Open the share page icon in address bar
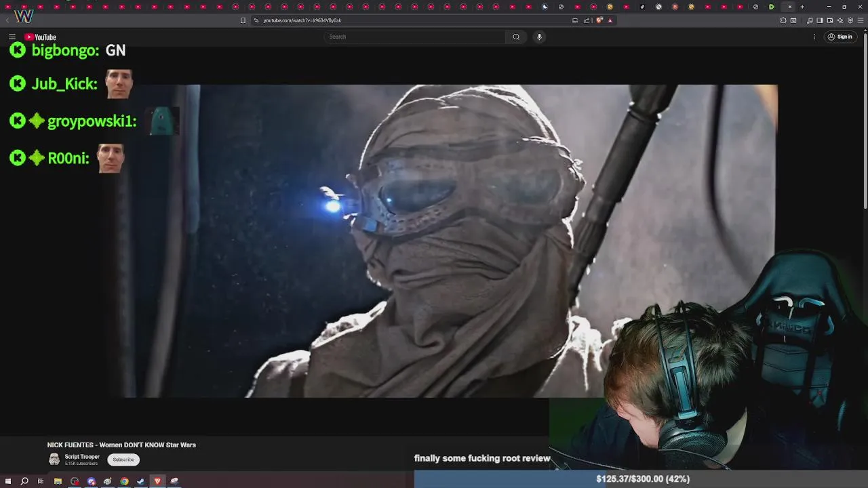Viewport: 868px width, 488px height. 587,20
